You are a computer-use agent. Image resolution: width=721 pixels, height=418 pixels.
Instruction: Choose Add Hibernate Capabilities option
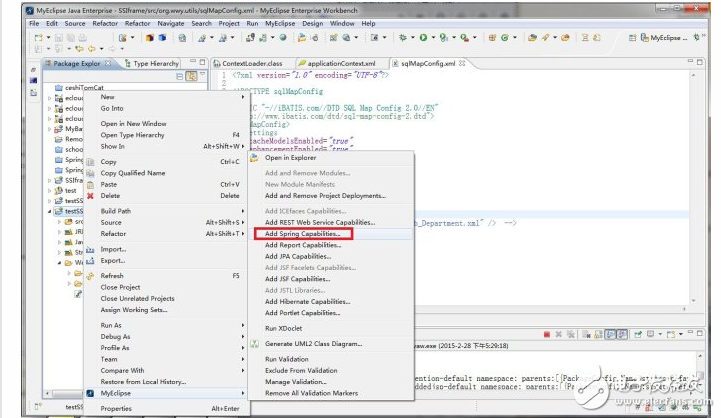pyautogui.click(x=308, y=302)
